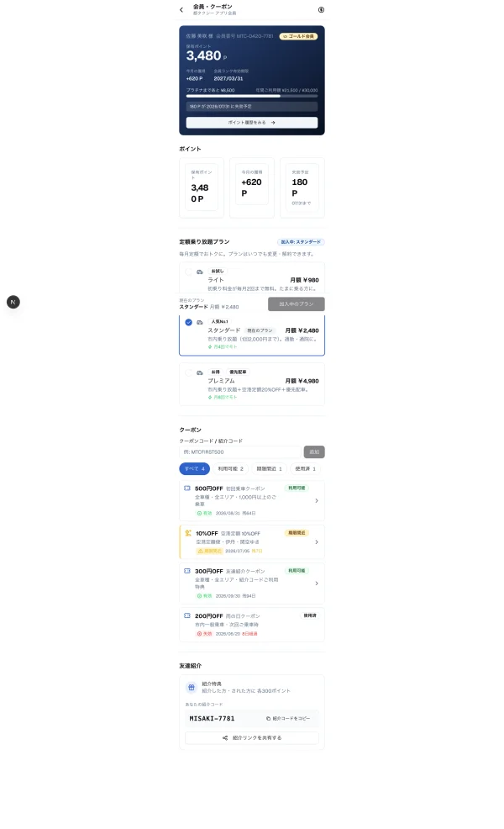Click the red 失効 icon on 200円OFF coupon
The height and width of the screenshot is (829, 504).
[199, 633]
